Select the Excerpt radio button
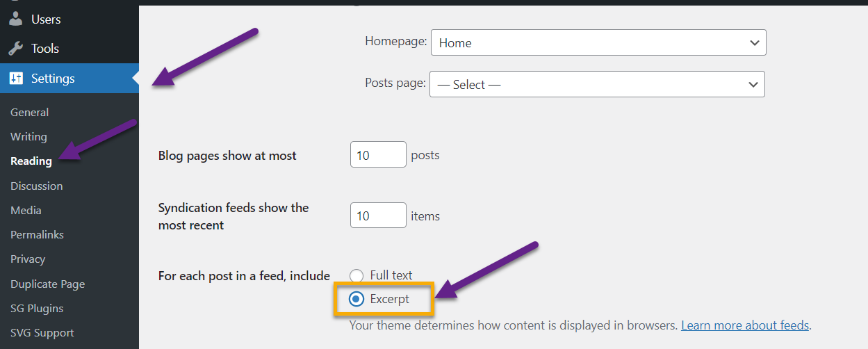The height and width of the screenshot is (349, 868). click(x=357, y=300)
